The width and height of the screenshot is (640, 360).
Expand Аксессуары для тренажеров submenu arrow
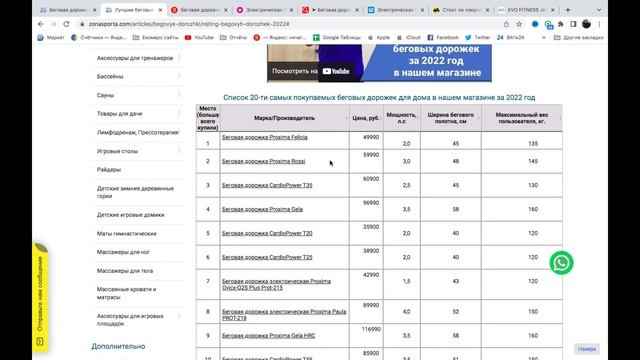pos(179,58)
